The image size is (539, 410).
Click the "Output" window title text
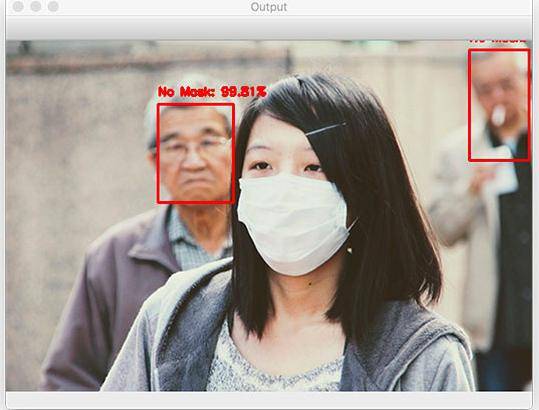click(269, 7)
